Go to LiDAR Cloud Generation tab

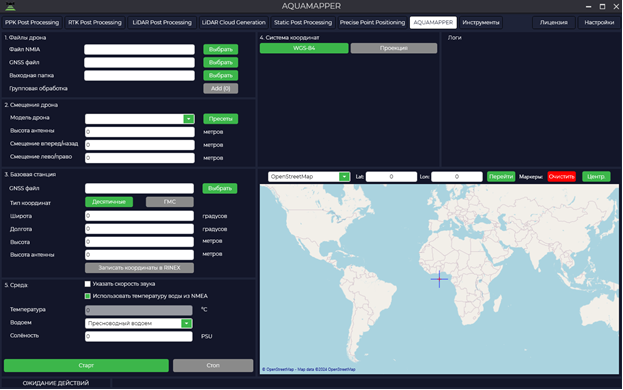[x=234, y=23]
